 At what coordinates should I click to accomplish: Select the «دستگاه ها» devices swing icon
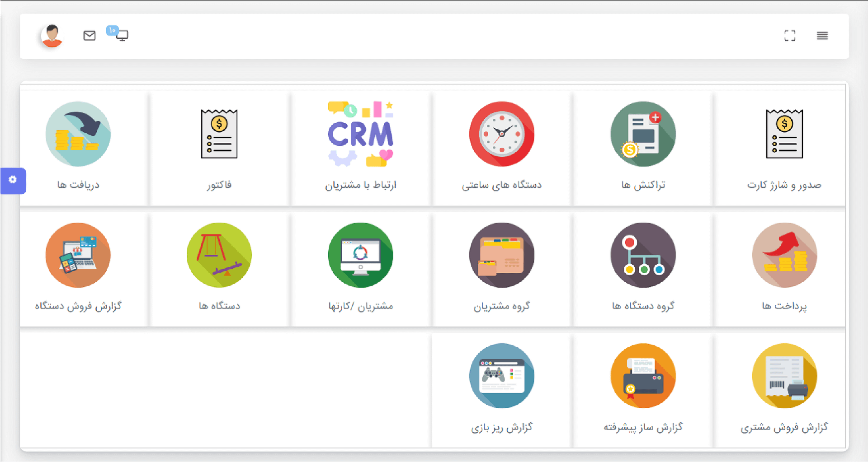pyautogui.click(x=219, y=255)
